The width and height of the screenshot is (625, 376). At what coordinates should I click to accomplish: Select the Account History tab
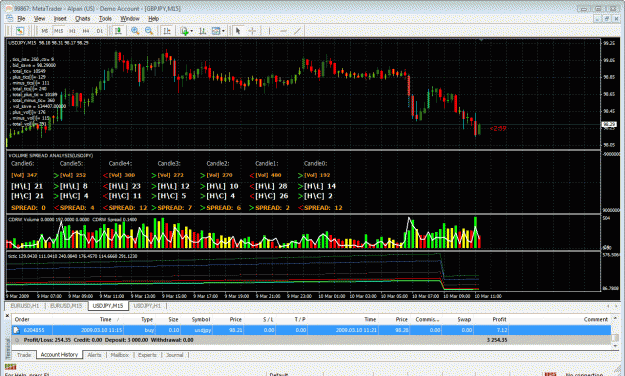pyautogui.click(x=59, y=354)
